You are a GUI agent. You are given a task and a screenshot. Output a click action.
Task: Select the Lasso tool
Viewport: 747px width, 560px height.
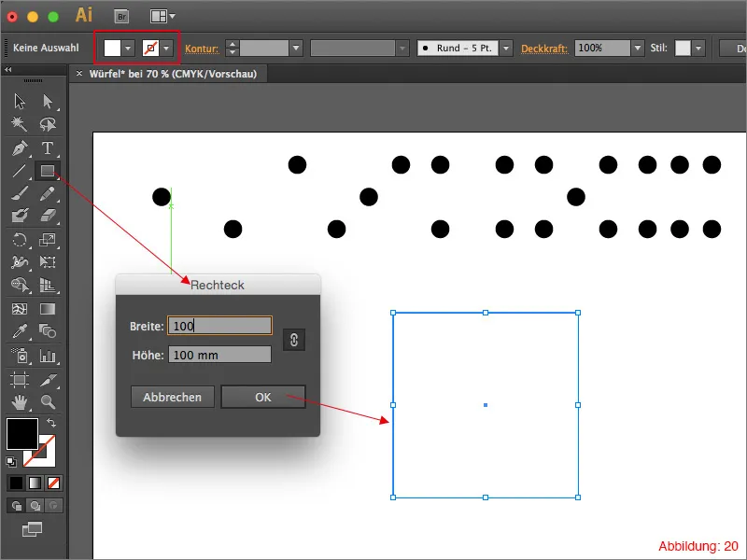(48, 124)
